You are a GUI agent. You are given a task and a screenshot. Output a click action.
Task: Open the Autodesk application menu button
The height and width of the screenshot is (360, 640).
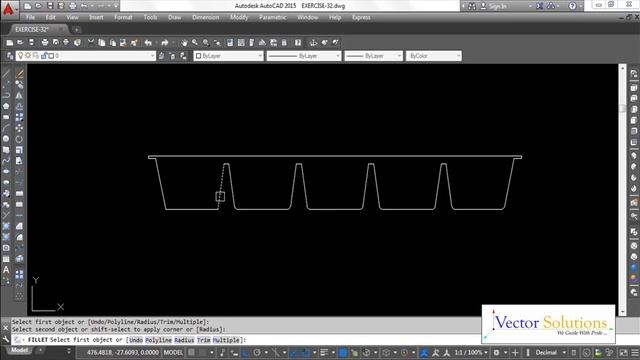[9, 9]
